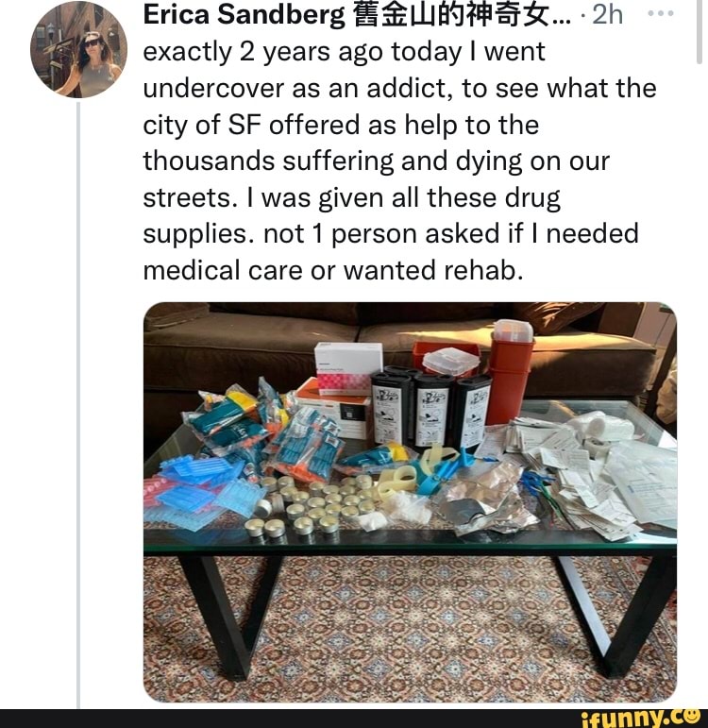
Task: Click the scrollbar thumb at top right
Action: pyautogui.click(x=699, y=31)
